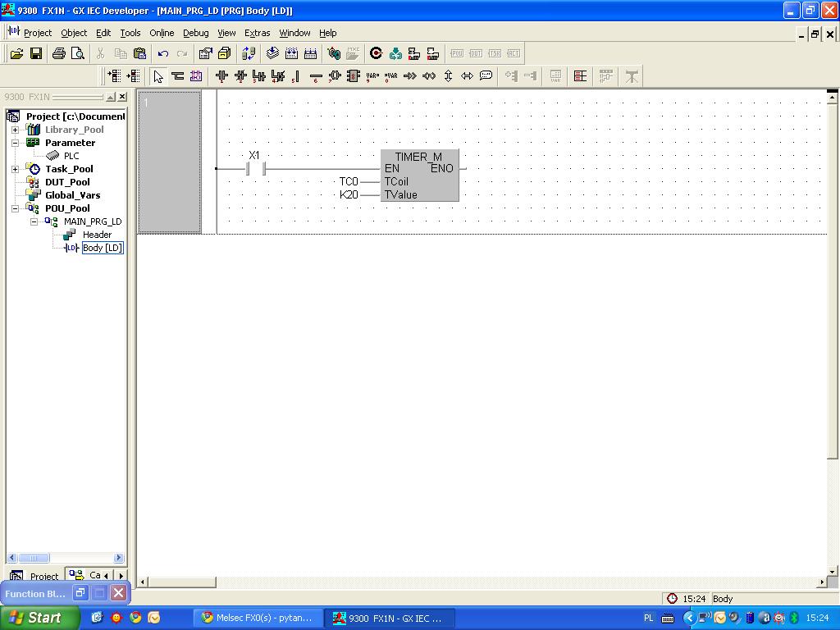Insert a parallel open contact
This screenshot has height=630, width=840.
point(258,76)
